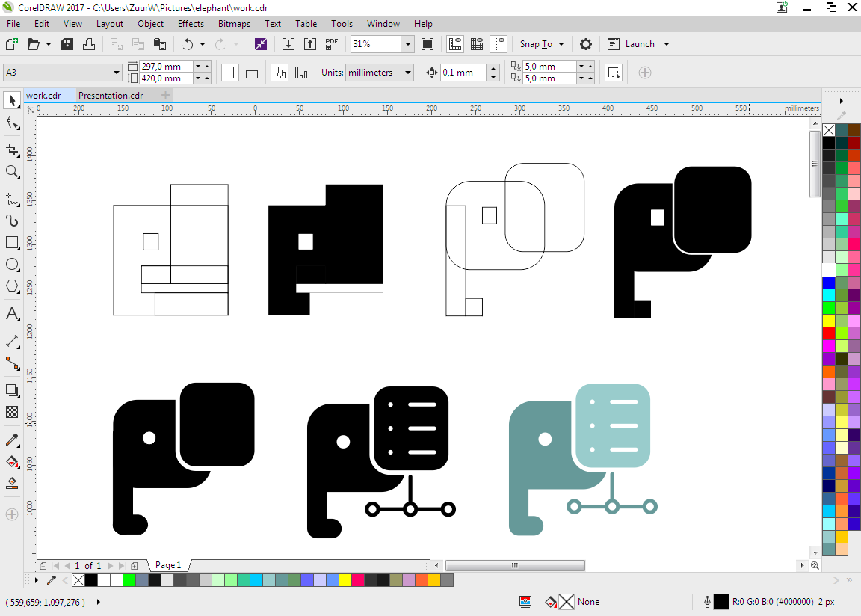This screenshot has height=616, width=861.
Task: Toggle Current page layout button
Action: coord(301,73)
